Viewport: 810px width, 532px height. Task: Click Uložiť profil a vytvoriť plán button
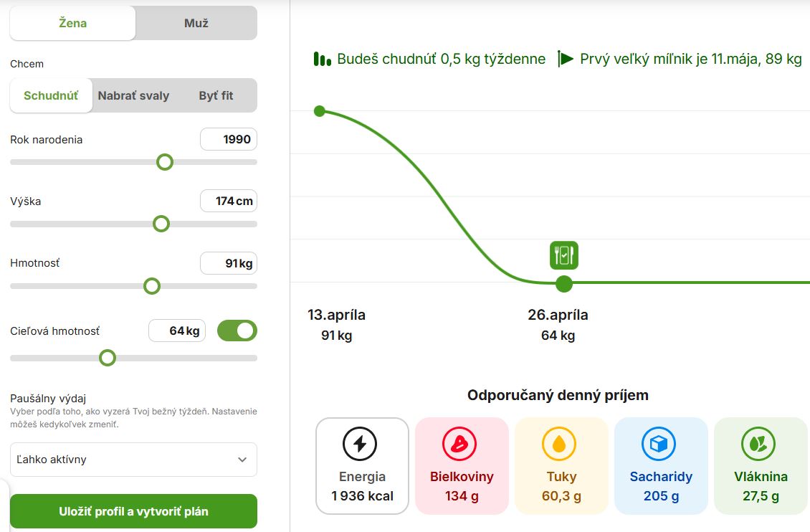pyautogui.click(x=133, y=511)
